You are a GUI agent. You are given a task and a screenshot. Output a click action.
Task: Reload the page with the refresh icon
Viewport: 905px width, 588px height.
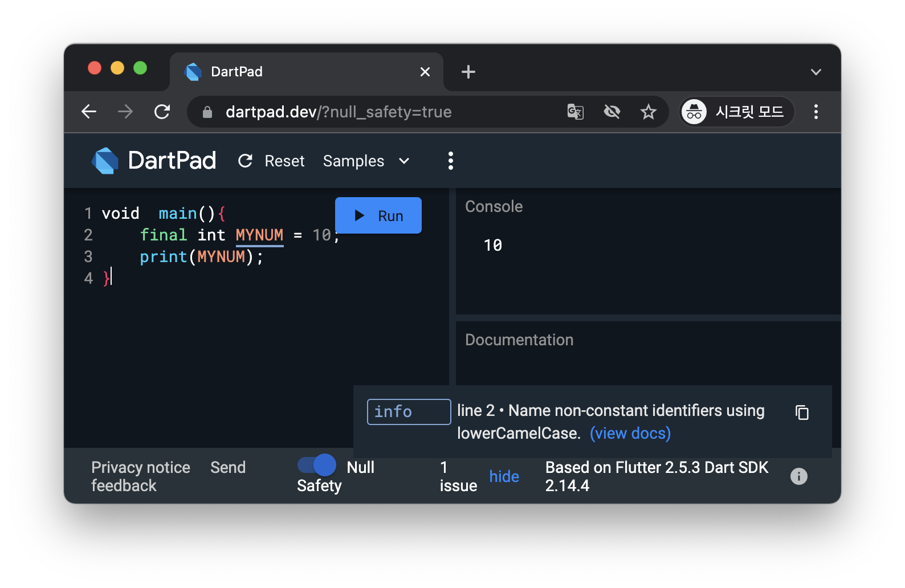click(x=162, y=112)
